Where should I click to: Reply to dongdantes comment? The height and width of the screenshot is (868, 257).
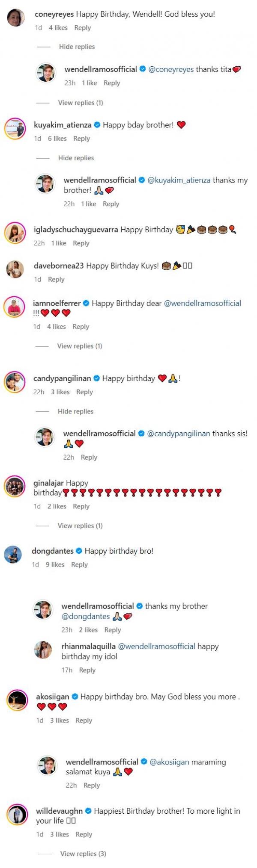[79, 564]
